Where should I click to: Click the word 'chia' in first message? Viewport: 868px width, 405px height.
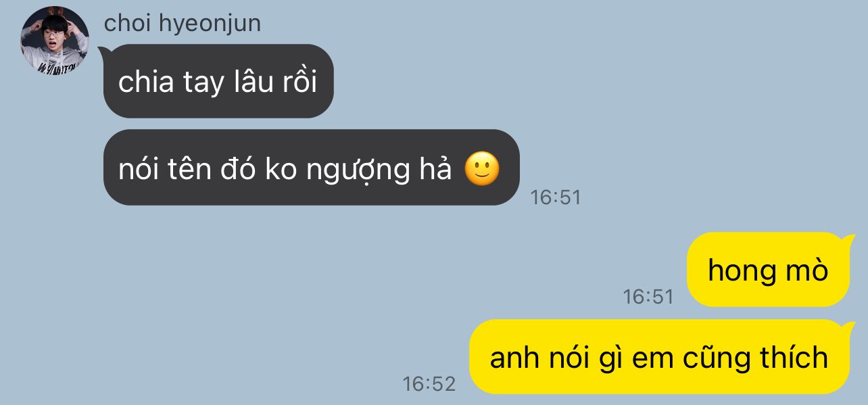point(139,82)
